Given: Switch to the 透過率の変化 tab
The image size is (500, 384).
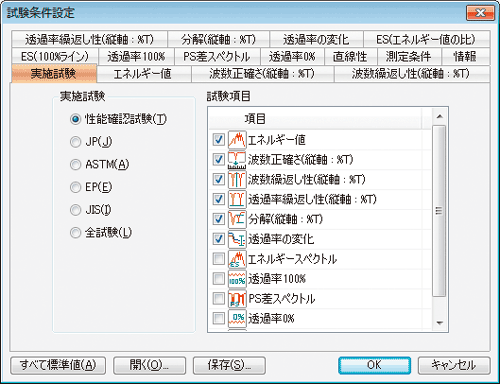Looking at the screenshot, I should click(316, 39).
